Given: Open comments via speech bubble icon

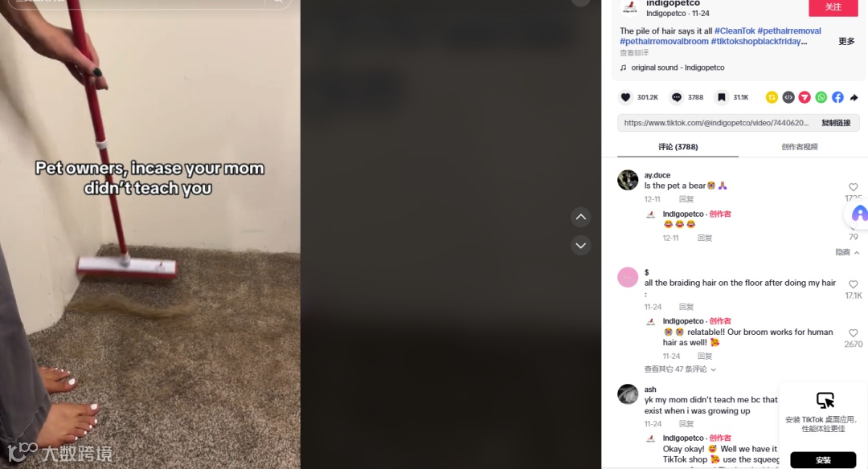Looking at the screenshot, I should click(677, 97).
